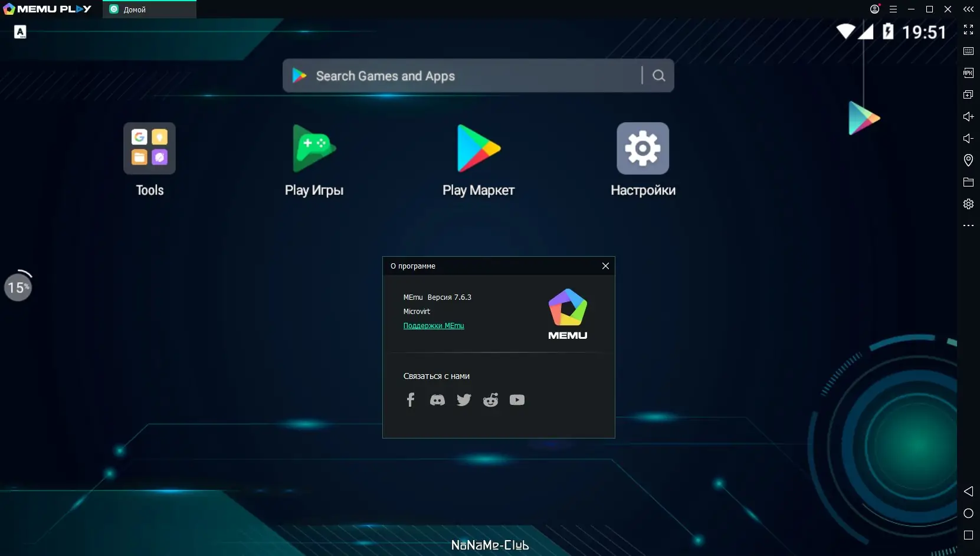Toggle fullscreen mode in sidebar
Image resolution: width=980 pixels, height=556 pixels.
968,30
